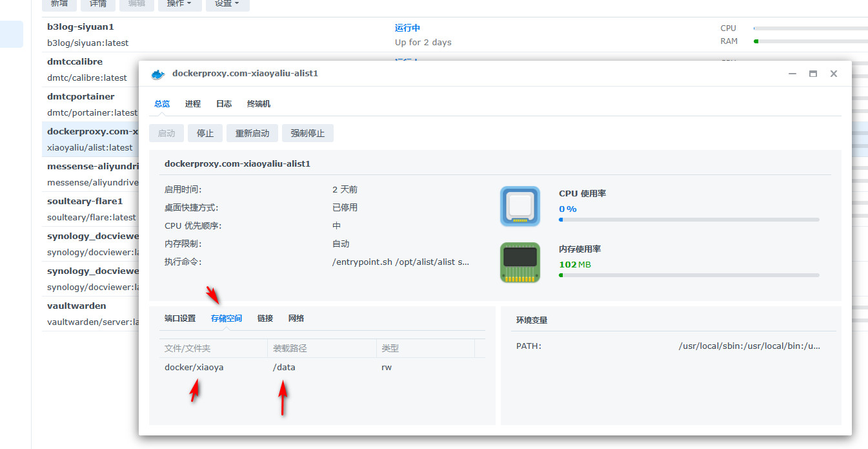Click the soulteary/flare:latest image text
Screen dimensions: 868x449
92,217
